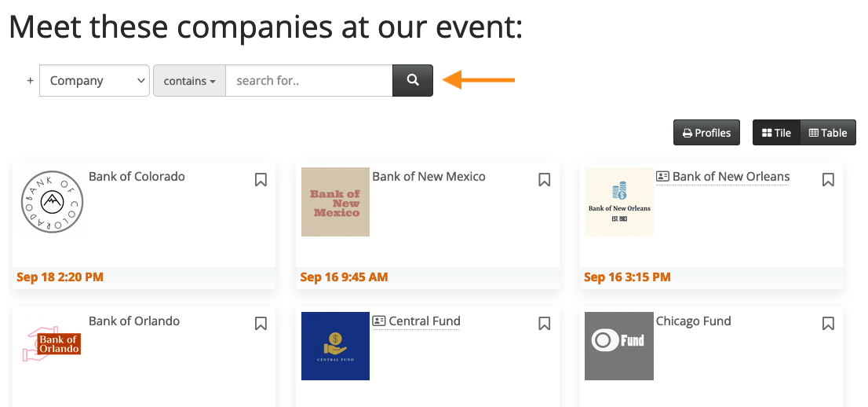Bookmark the Chicago Fund tile
The image size is (868, 407).
tap(828, 323)
